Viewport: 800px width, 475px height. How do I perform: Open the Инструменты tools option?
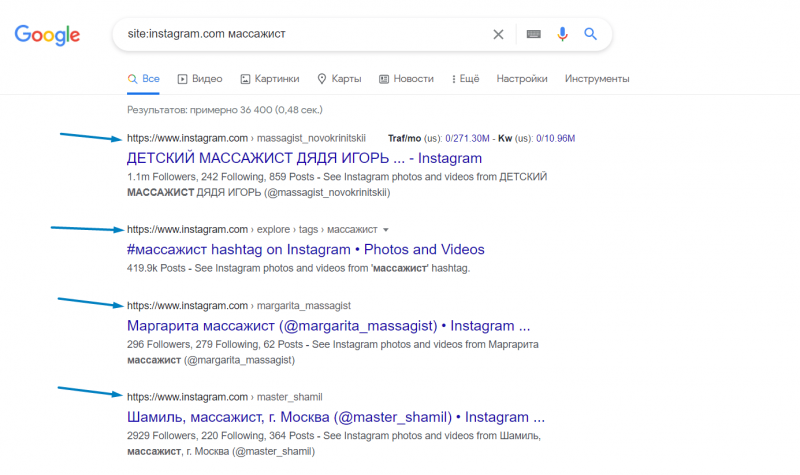pos(597,79)
